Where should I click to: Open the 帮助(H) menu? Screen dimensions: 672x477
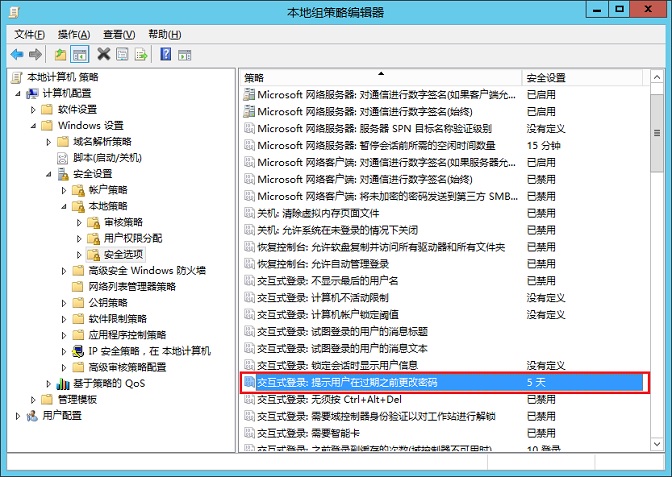click(x=165, y=34)
